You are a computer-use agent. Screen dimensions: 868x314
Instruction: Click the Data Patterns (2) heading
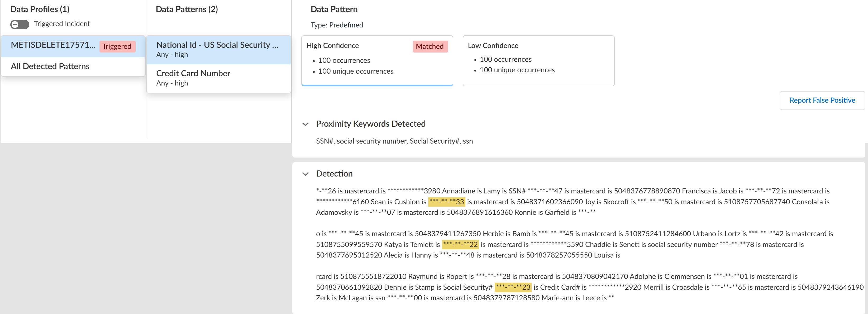tap(187, 9)
